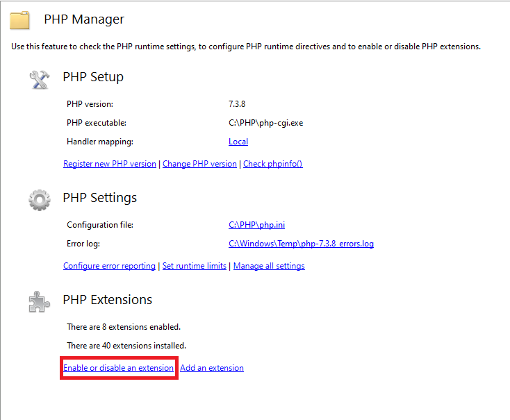Open Register new PHP version link

point(110,164)
